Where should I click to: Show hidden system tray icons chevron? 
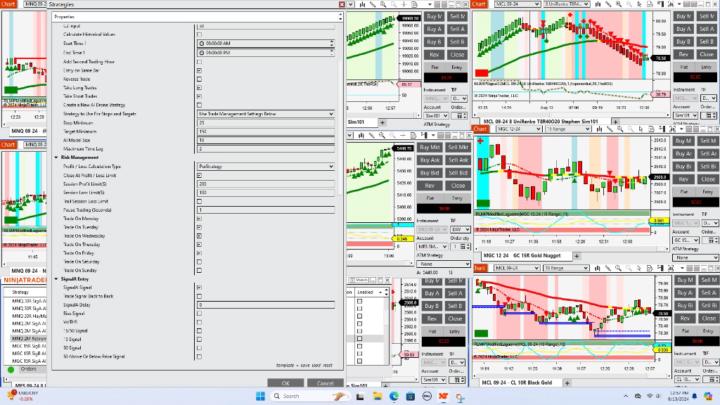[625, 396]
